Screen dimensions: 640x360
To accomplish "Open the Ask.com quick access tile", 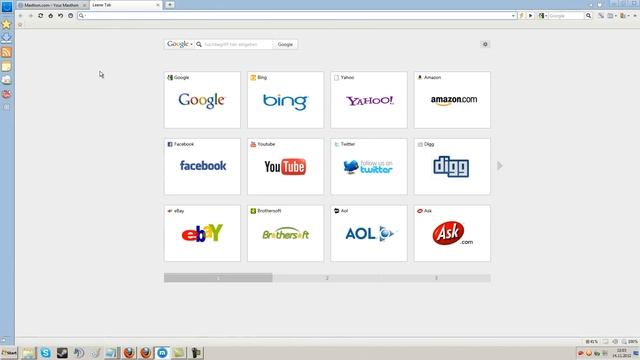I will [452, 233].
